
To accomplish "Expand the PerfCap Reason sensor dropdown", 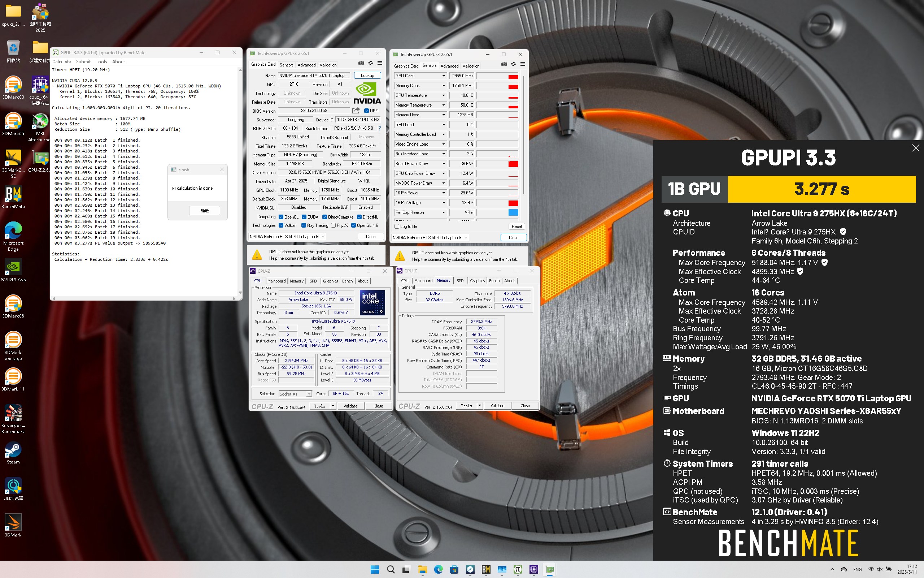I will (x=443, y=212).
